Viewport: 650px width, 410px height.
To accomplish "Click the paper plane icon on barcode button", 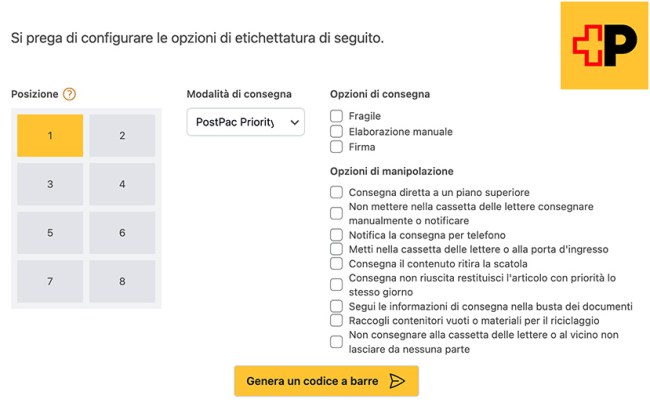I will pos(397,381).
